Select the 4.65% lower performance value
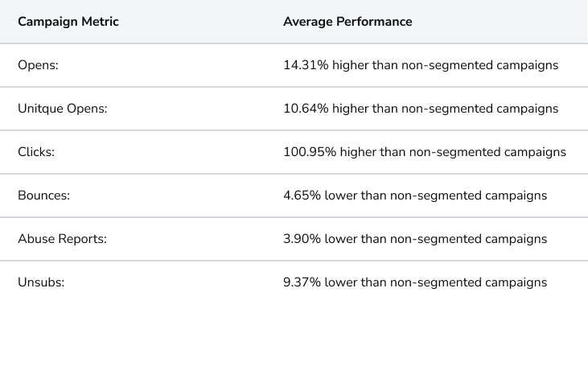588x391 pixels. tap(415, 195)
